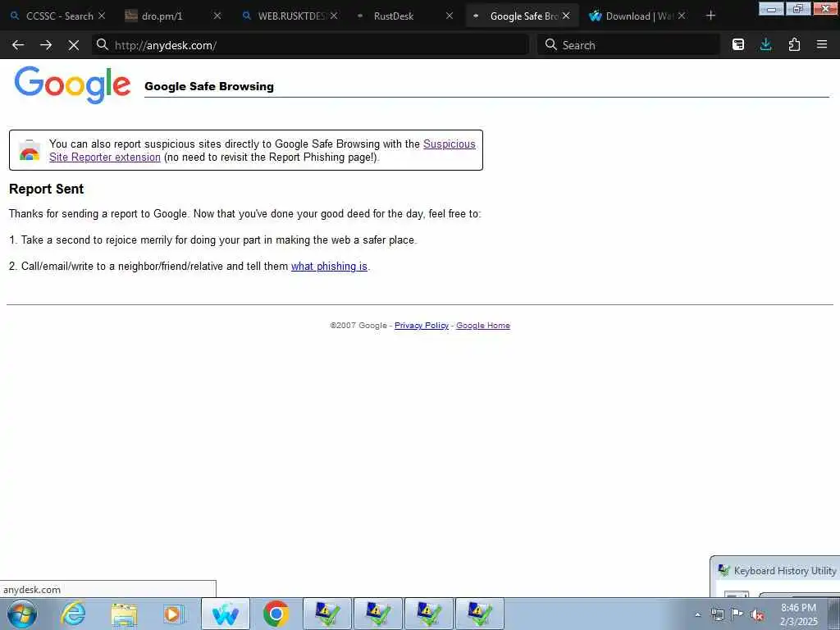
Task: Open the what phishing is link
Action: (329, 267)
